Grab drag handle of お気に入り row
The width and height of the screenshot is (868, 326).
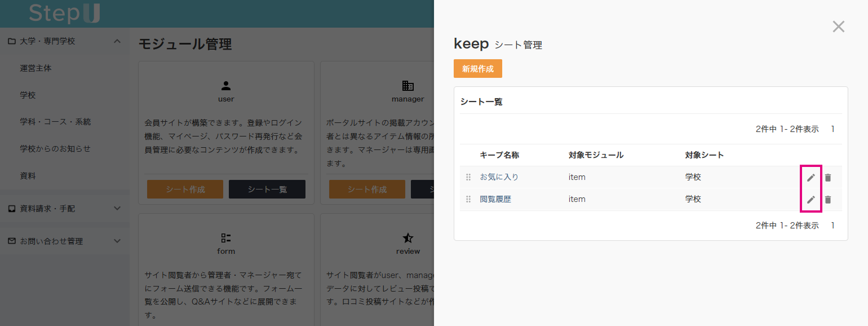(x=468, y=178)
